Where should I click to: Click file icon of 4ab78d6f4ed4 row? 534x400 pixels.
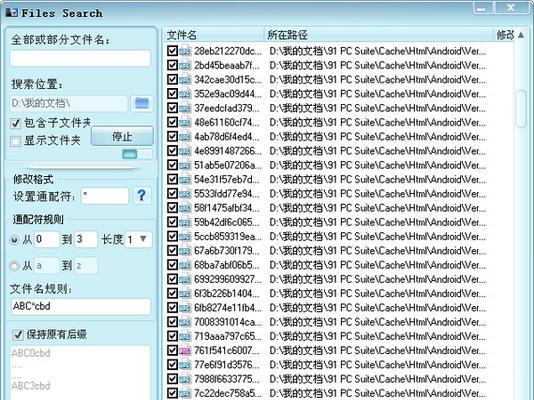point(185,137)
